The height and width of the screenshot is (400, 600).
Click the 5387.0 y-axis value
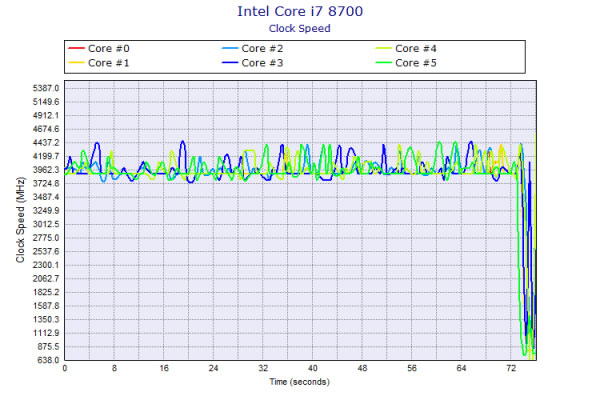point(46,88)
